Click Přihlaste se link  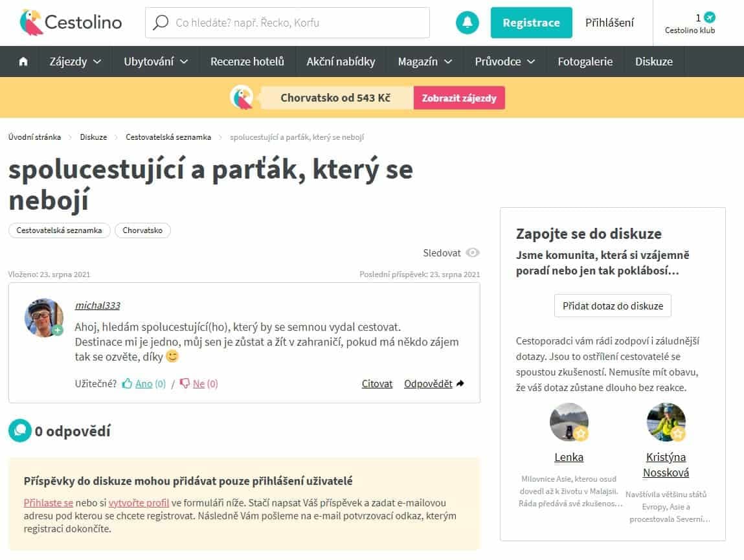pyautogui.click(x=49, y=502)
